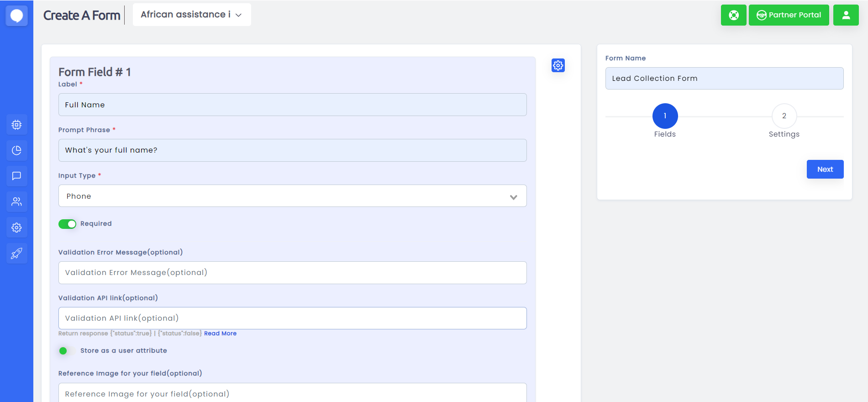This screenshot has height=402, width=868.
Task: Open the user profile icon button
Action: (x=846, y=15)
